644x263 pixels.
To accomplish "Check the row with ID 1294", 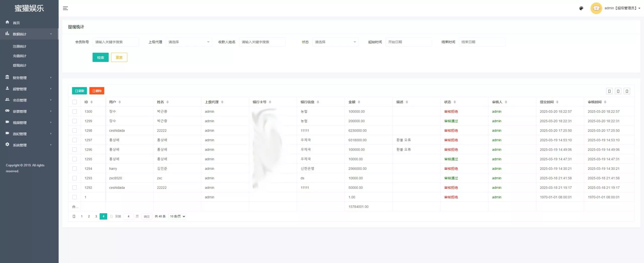I will pos(74,169).
